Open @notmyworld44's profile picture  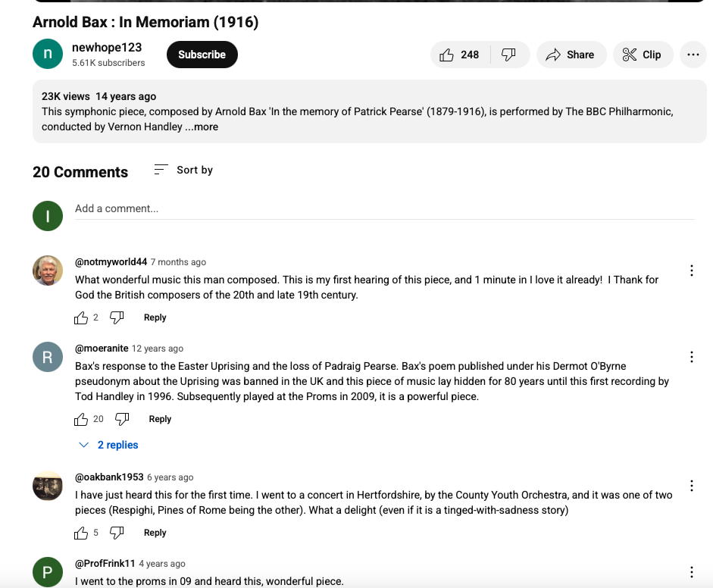[48, 271]
